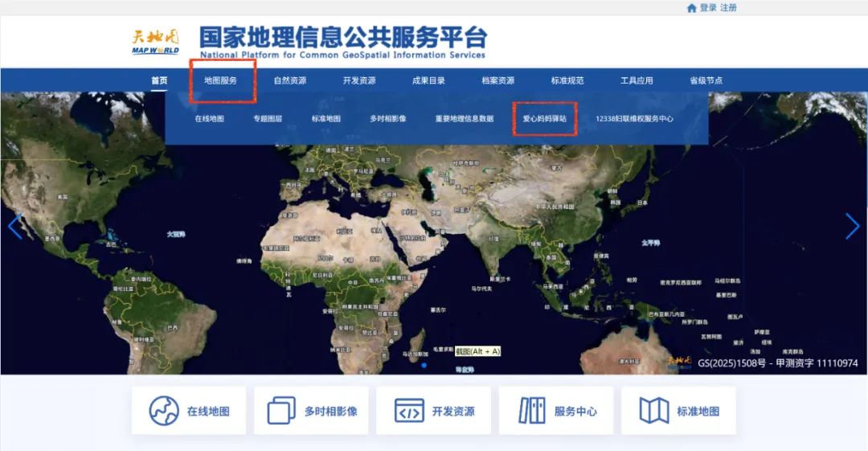The image size is (868, 451).
Task: Click the 登录 link at top right
Action: [707, 8]
